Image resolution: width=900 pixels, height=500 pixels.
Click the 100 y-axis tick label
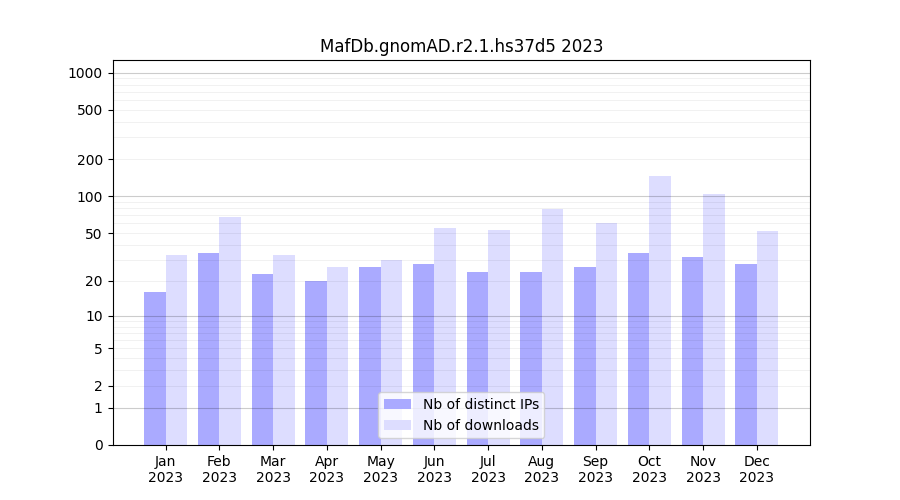[90, 197]
